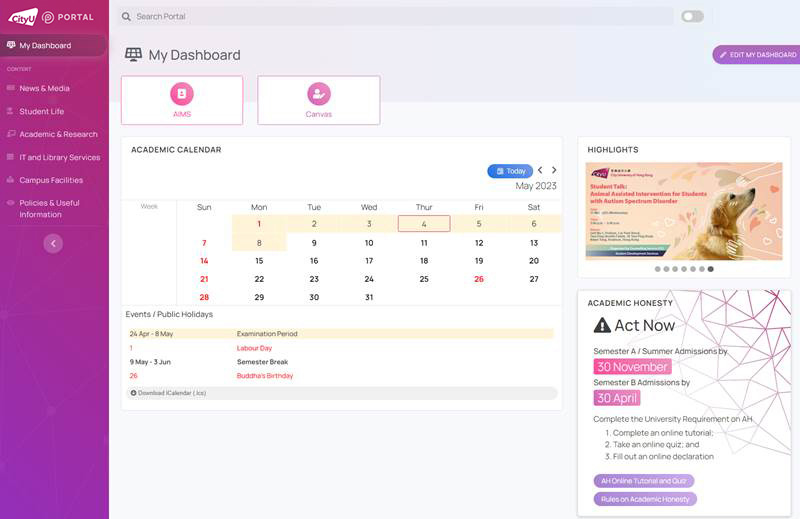Screen dimensions: 800x519
Task: Click in the Search Portal field
Action: point(400,17)
